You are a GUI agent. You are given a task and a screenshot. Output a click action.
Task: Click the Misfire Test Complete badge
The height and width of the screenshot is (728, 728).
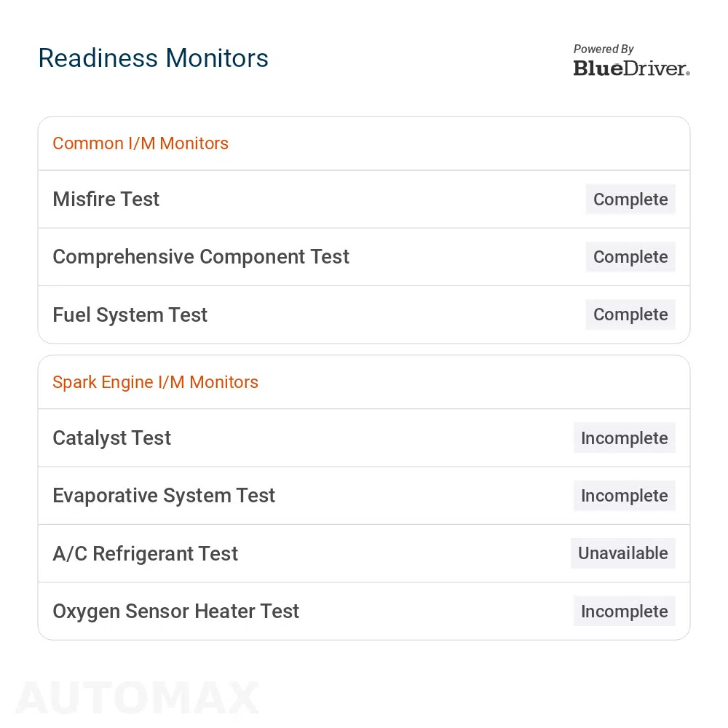point(630,199)
